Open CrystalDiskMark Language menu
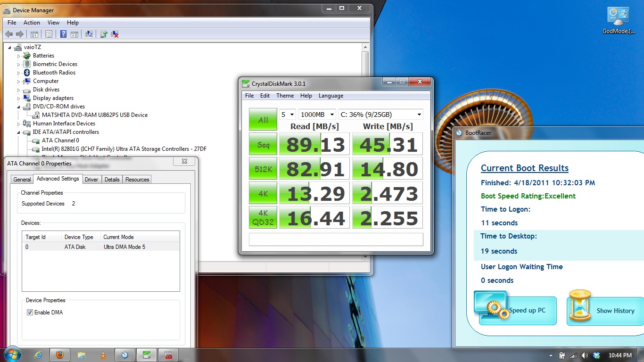The image size is (644, 362). [331, 96]
